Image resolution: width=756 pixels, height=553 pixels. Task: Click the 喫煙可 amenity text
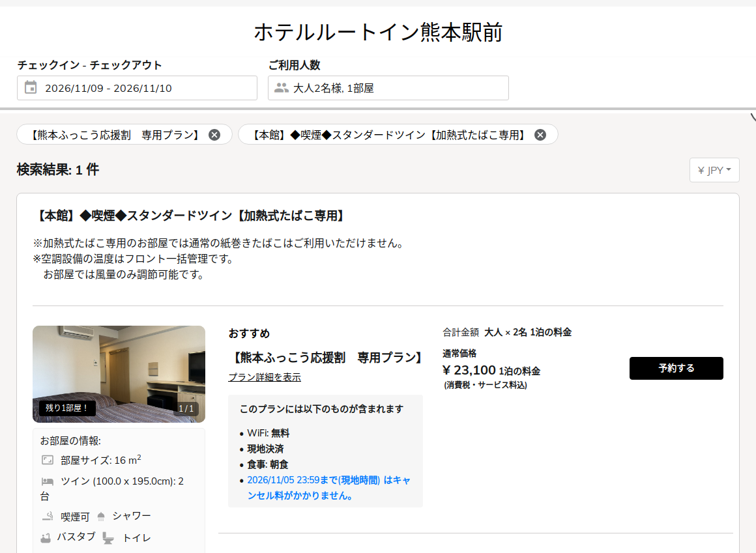coord(75,517)
